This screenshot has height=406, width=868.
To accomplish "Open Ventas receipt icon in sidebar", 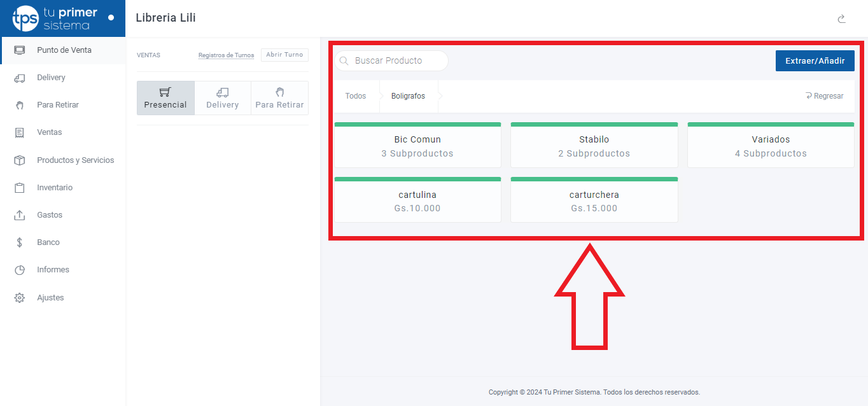I will click(x=19, y=132).
